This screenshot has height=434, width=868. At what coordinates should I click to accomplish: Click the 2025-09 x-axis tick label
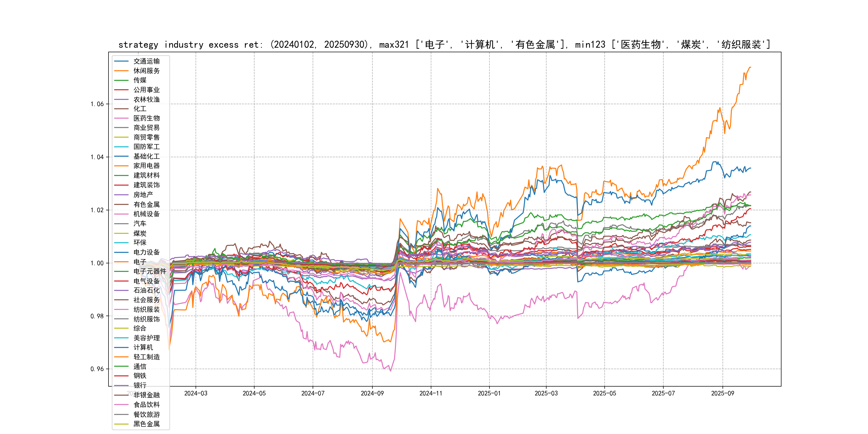tap(723, 393)
